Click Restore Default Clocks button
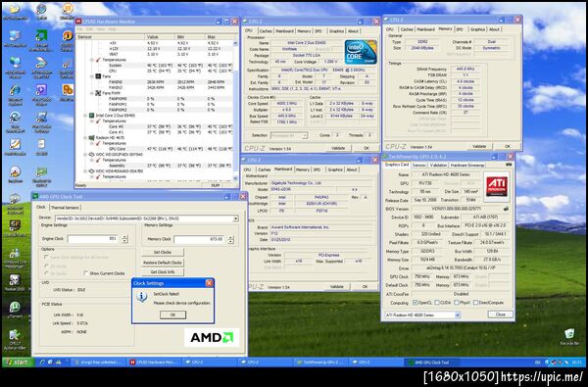 click(x=163, y=263)
